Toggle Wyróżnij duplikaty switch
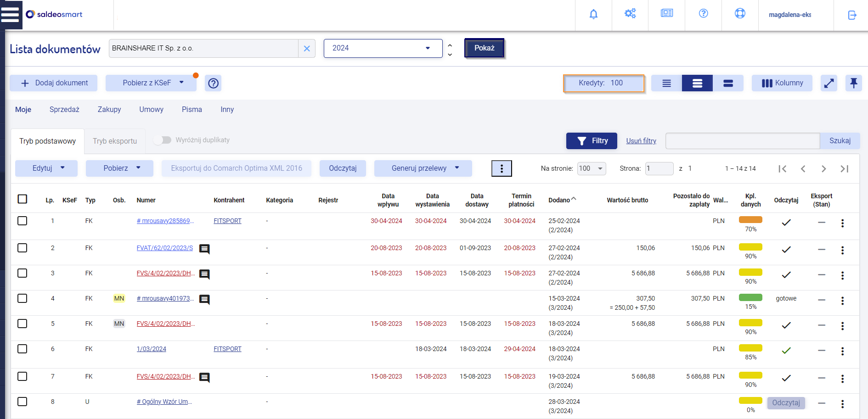Screen dimensions: 868x419 (162, 140)
